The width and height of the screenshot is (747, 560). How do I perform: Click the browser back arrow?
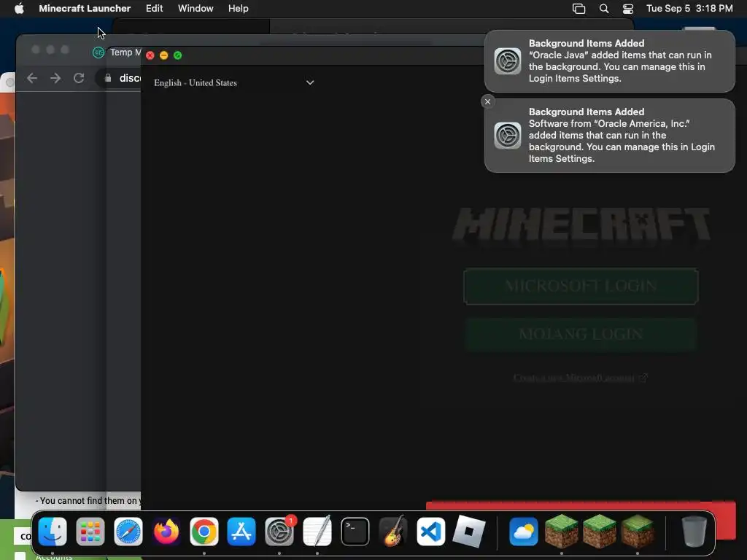pyautogui.click(x=32, y=78)
